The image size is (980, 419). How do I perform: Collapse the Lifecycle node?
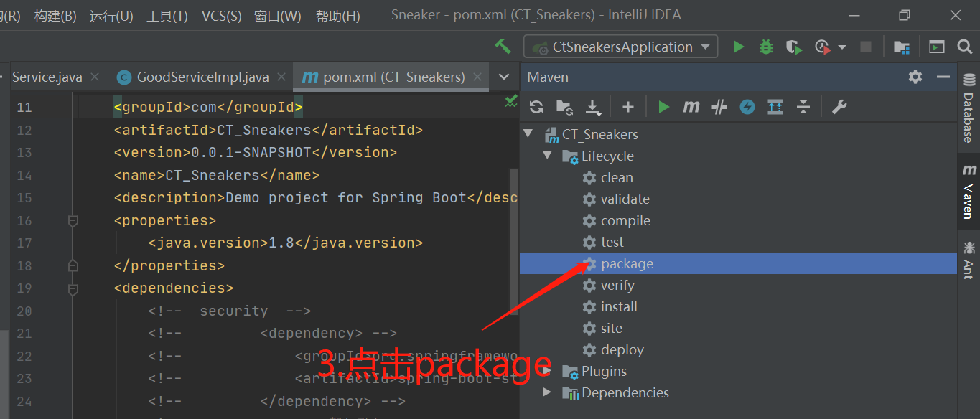[548, 155]
